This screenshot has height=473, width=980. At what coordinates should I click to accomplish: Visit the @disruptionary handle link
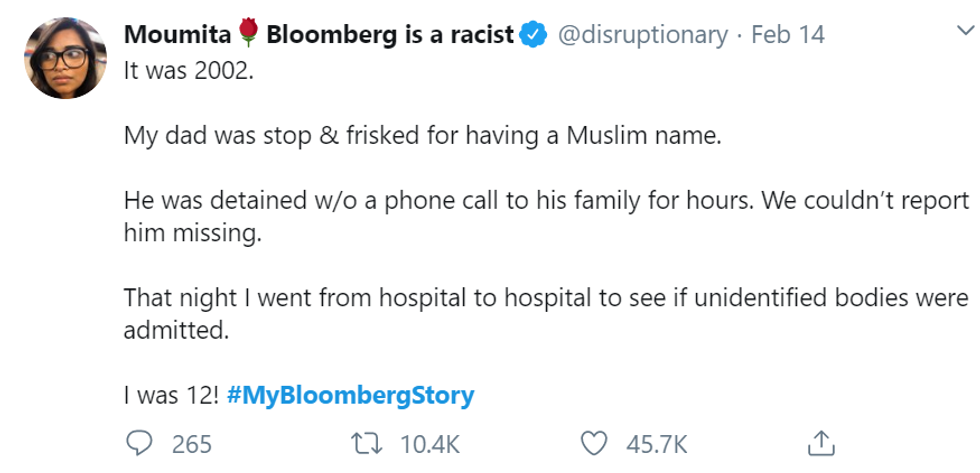click(641, 35)
